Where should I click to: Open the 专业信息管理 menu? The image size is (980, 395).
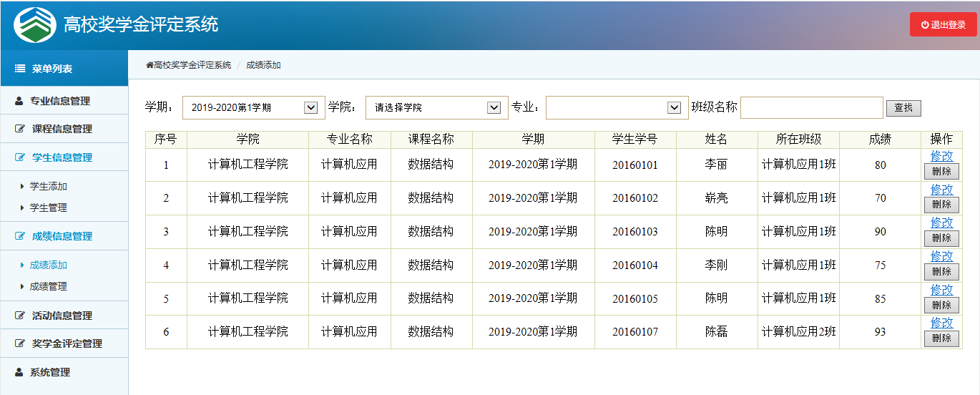[64, 101]
